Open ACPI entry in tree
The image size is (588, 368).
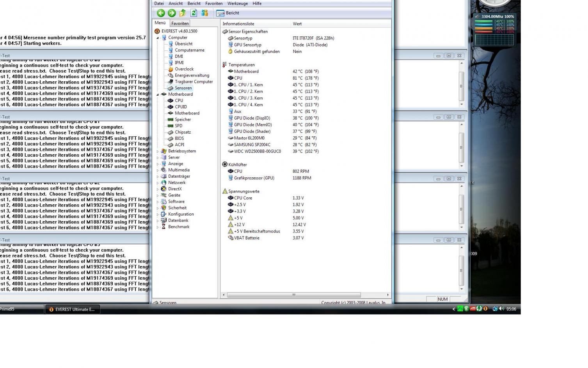pyautogui.click(x=179, y=145)
